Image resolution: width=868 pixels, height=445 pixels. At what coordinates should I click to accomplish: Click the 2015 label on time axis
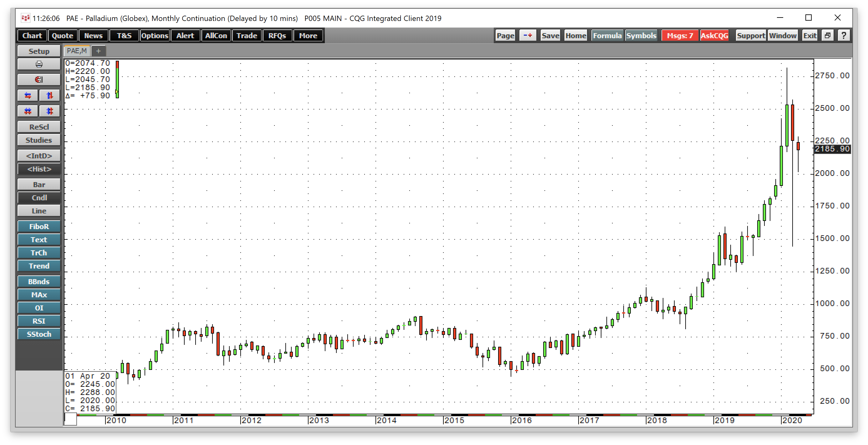coord(454,420)
